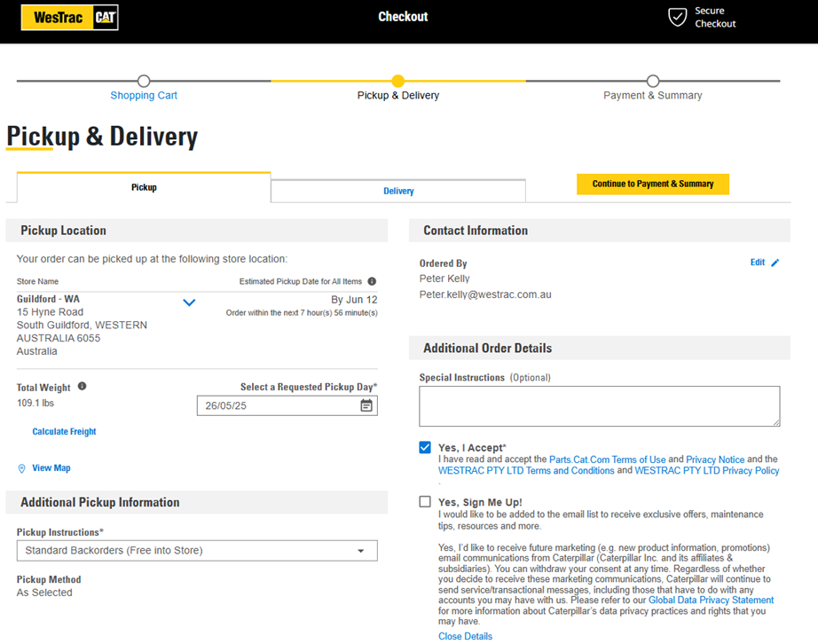Click the Pickup & Delivery progress marker

point(398,81)
